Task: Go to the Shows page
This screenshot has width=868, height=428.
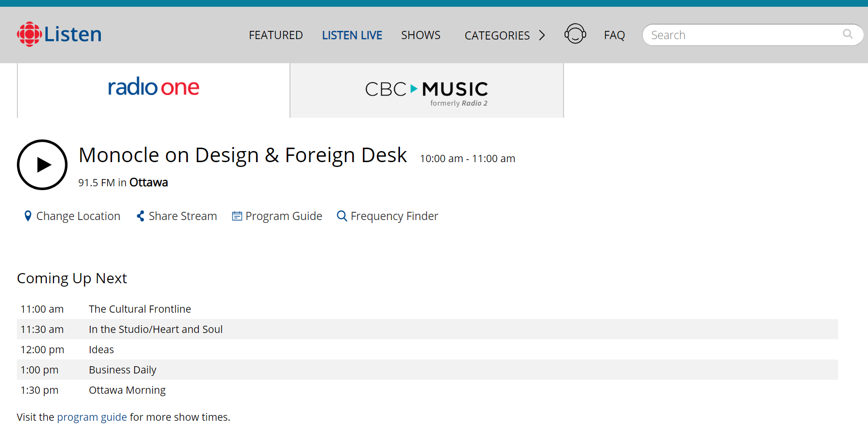Action: pos(420,35)
